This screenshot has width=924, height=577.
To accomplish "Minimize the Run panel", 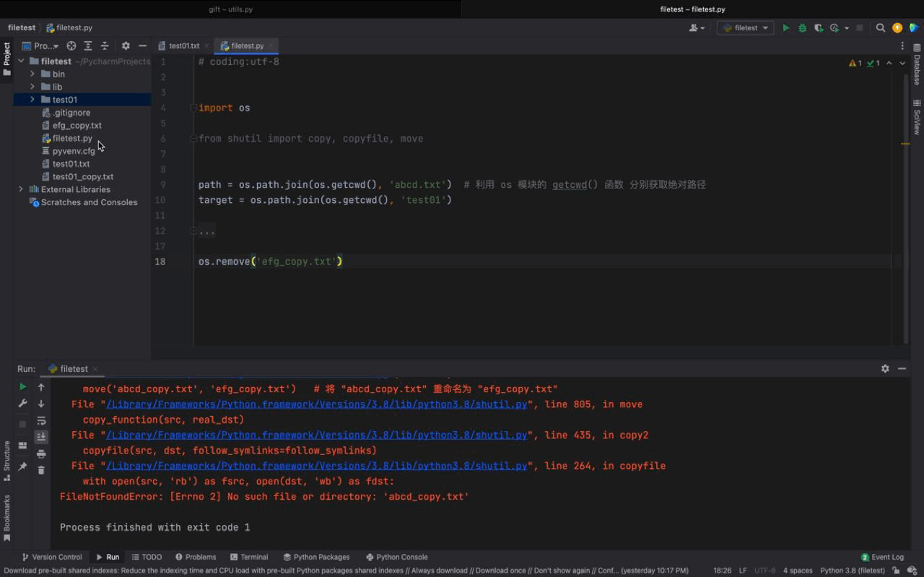I will [x=902, y=368].
